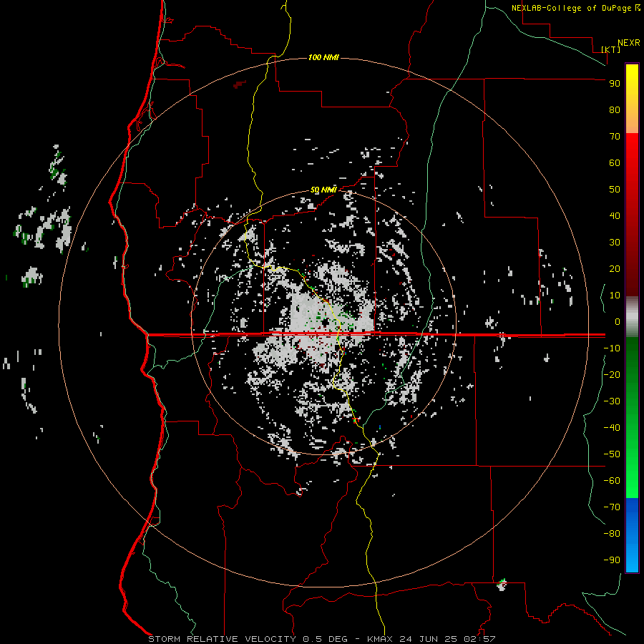The image size is (644, 644).
Task: Pick the yellow-orange top segment of velocity scale
Action: (x=632, y=99)
